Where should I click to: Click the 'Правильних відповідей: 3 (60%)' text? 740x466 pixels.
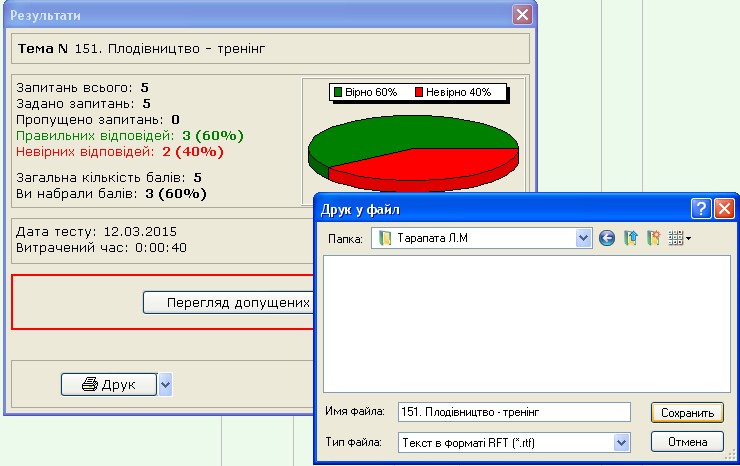130,136
